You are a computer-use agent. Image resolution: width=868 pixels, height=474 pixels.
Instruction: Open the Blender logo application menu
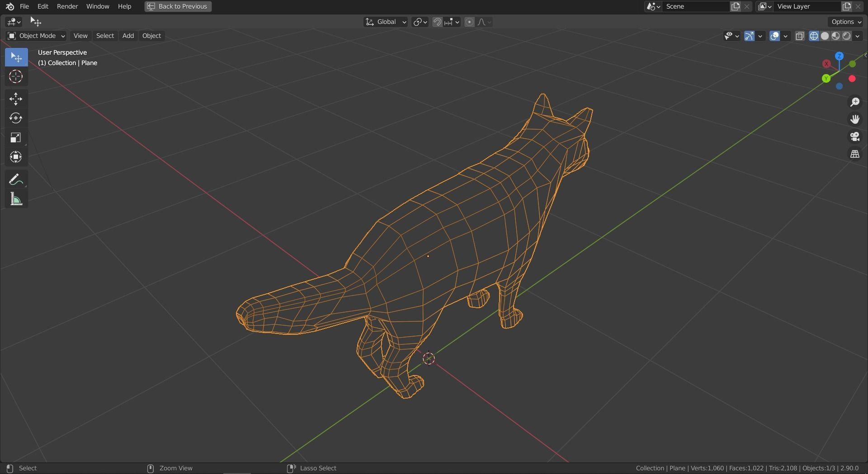9,6
